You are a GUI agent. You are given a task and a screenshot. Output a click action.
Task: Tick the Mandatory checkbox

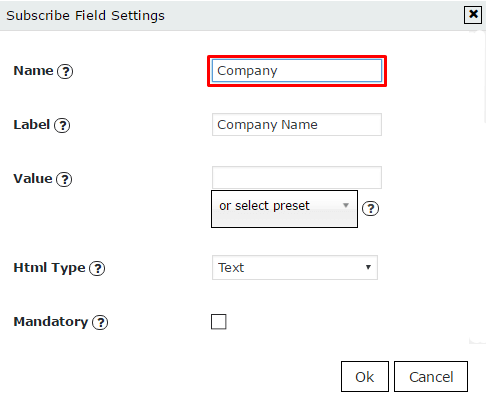[x=219, y=322]
